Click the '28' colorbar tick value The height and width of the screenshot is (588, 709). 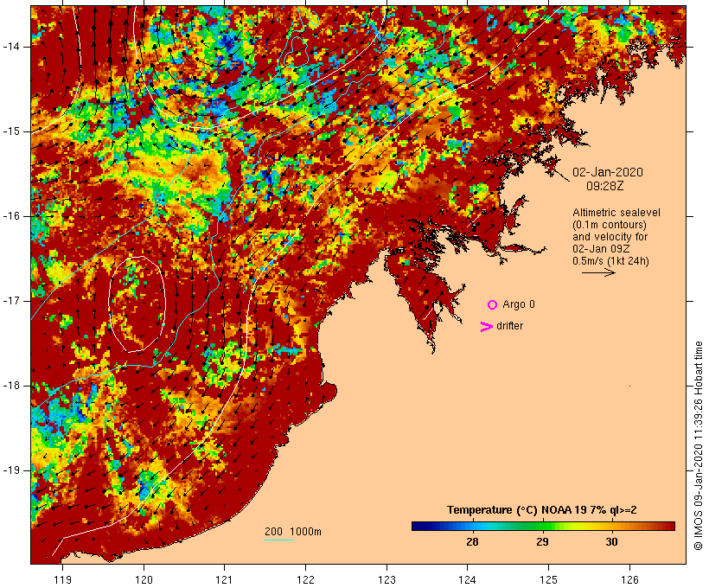(x=472, y=541)
